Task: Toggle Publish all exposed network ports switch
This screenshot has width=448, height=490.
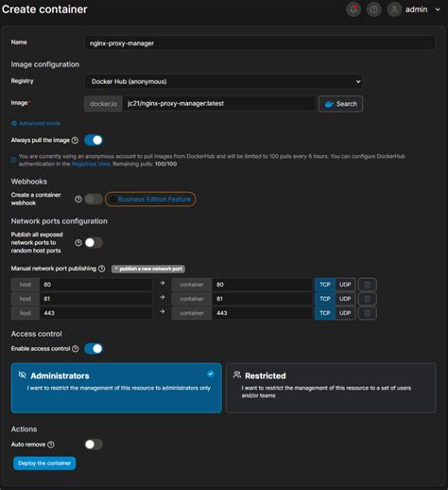Action: tap(94, 242)
